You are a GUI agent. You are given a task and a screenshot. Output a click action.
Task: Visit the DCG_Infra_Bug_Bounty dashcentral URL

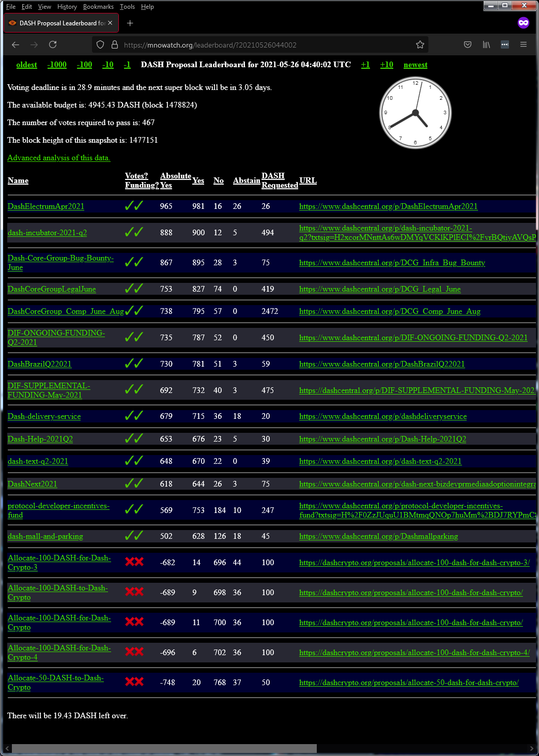click(x=392, y=263)
